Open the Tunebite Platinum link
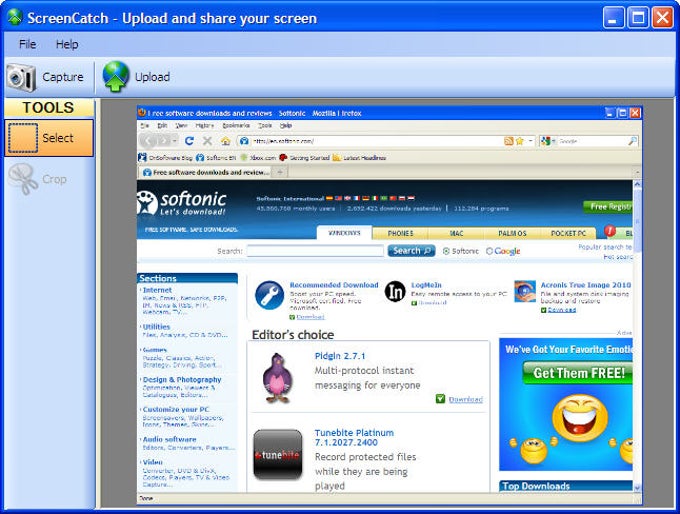The image size is (680, 514). coord(354,438)
